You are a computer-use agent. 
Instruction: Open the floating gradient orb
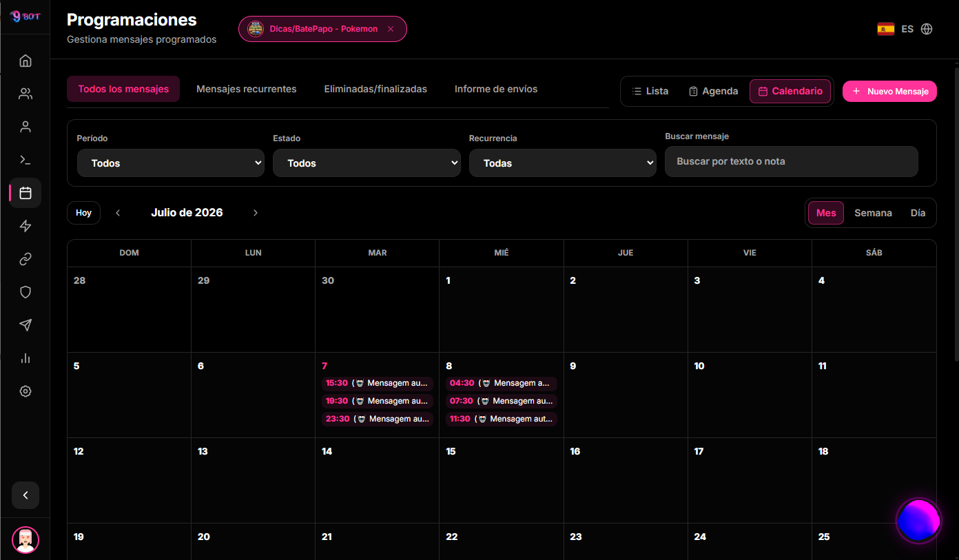click(x=918, y=520)
